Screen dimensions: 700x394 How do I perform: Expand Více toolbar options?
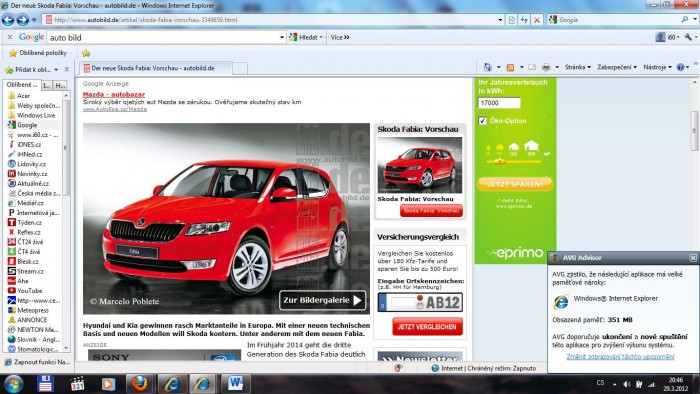point(340,37)
